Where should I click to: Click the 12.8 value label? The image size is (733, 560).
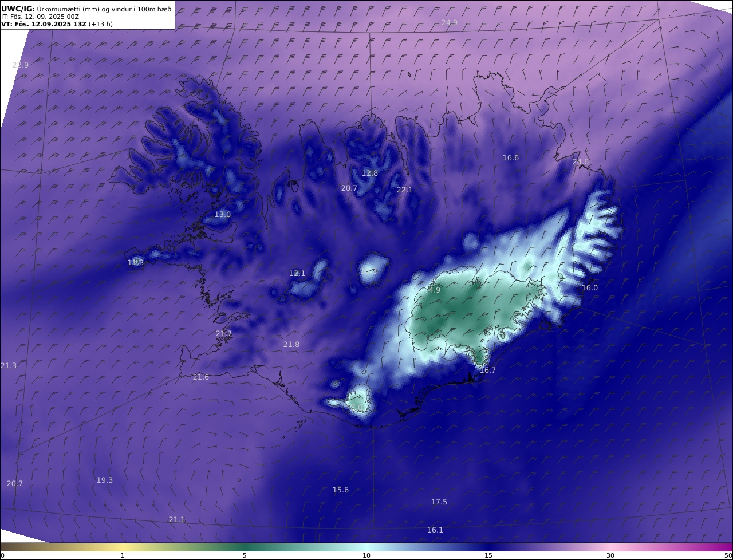tap(370, 173)
